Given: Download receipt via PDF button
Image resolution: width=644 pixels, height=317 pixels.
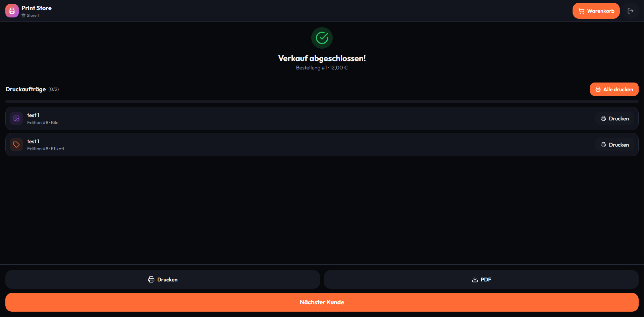Looking at the screenshot, I should tap(481, 279).
